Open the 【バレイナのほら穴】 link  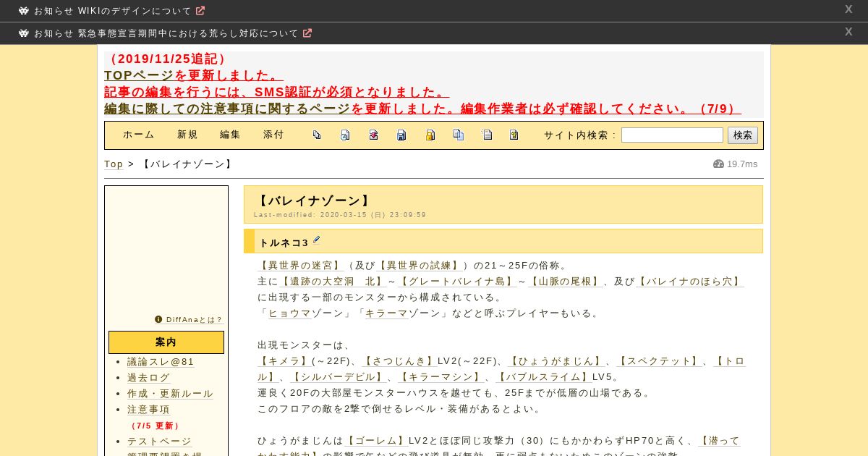(690, 282)
